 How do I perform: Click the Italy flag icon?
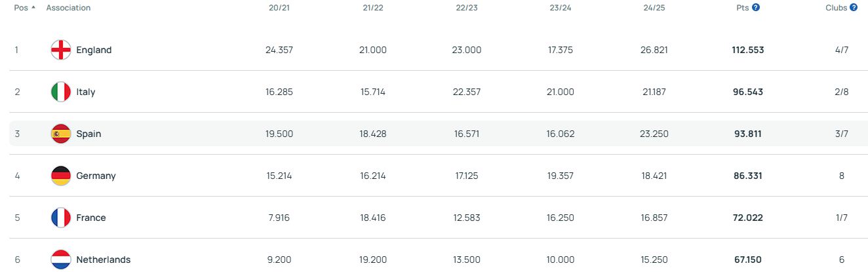pyautogui.click(x=61, y=92)
